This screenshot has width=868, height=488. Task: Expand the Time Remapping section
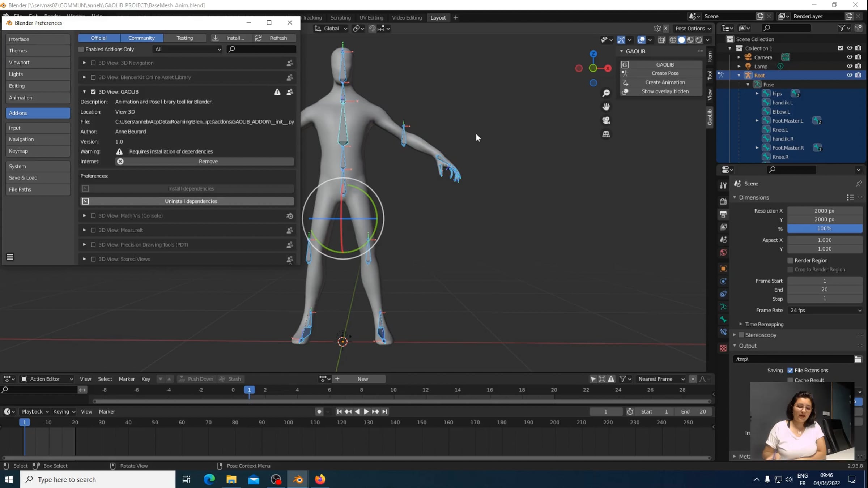[740, 324]
